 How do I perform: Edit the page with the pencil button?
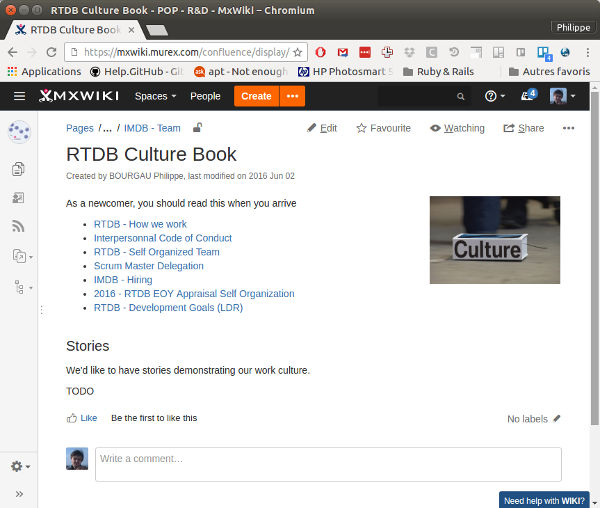[x=322, y=128]
